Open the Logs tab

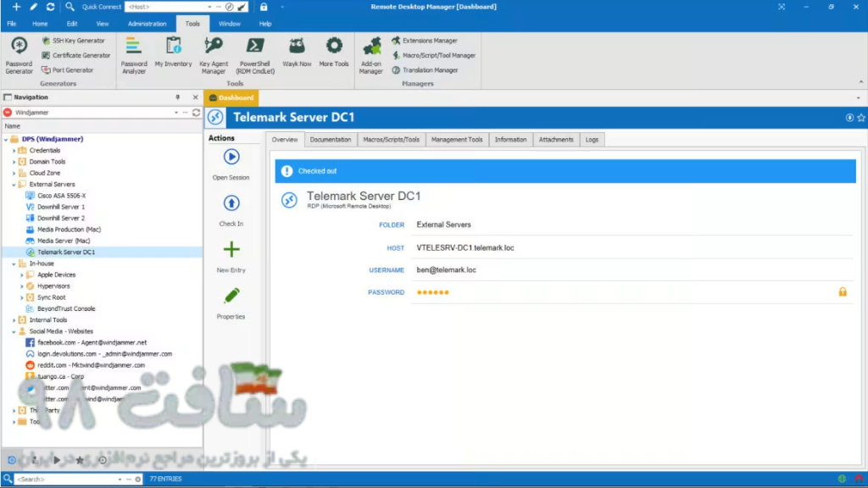[x=592, y=140]
